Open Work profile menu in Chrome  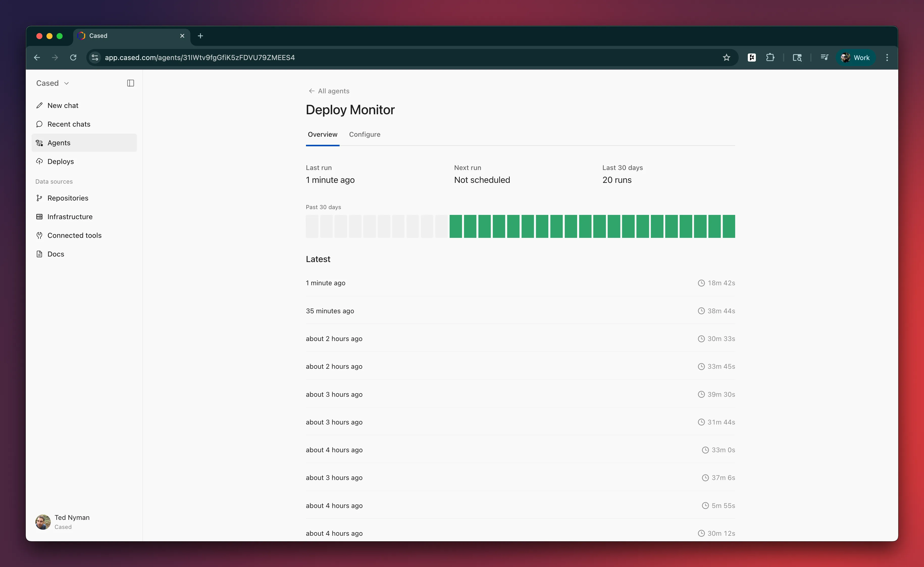(x=855, y=57)
